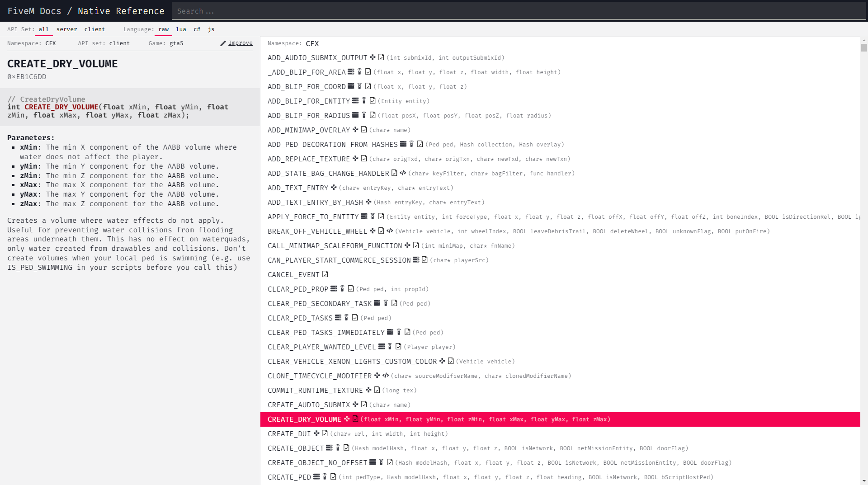
Task: Select the 'all' API set tab
Action: [x=44, y=29]
